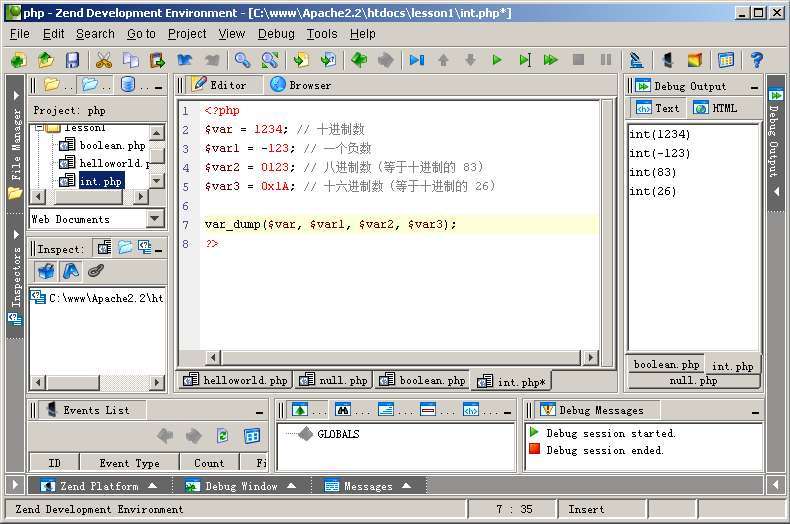Minimize the Debug Messages panel
This screenshot has width=790, height=524.
[755, 412]
